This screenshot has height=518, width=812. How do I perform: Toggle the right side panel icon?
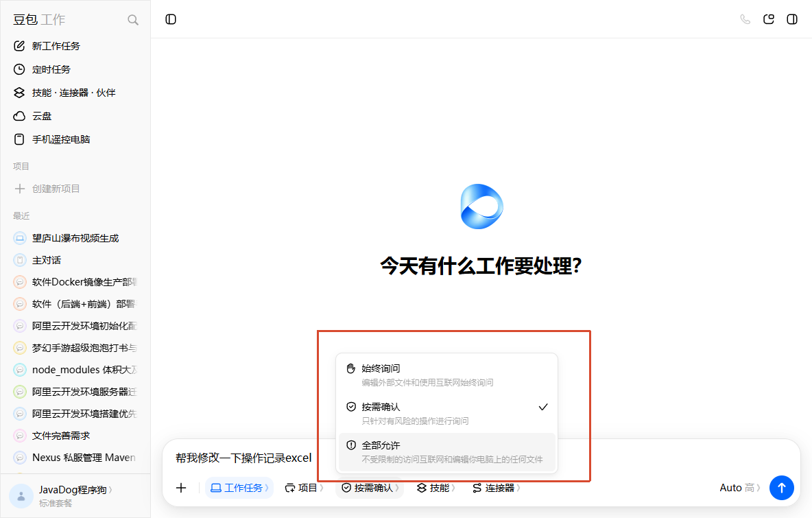click(792, 19)
